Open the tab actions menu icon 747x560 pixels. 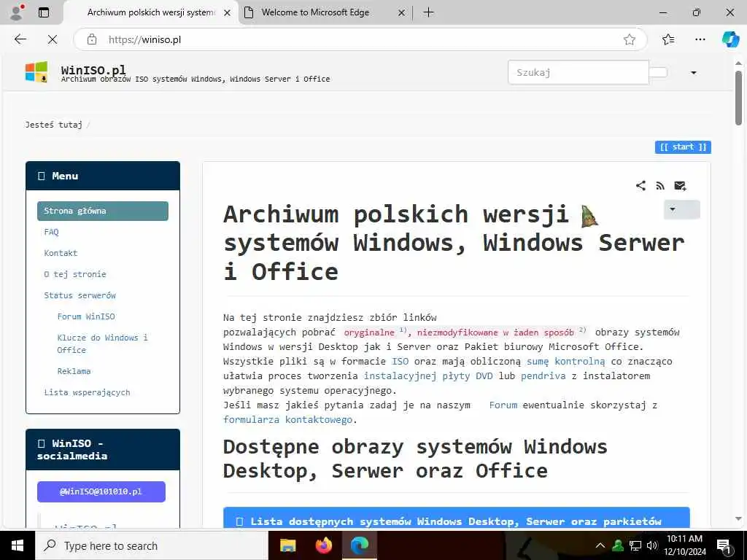pos(44,12)
